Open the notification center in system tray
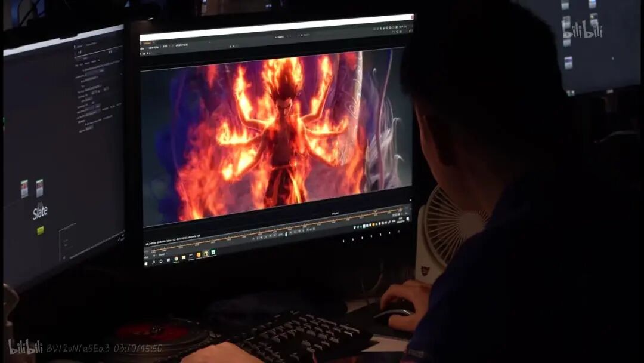Viewport: 644px width, 363px height. point(407,219)
